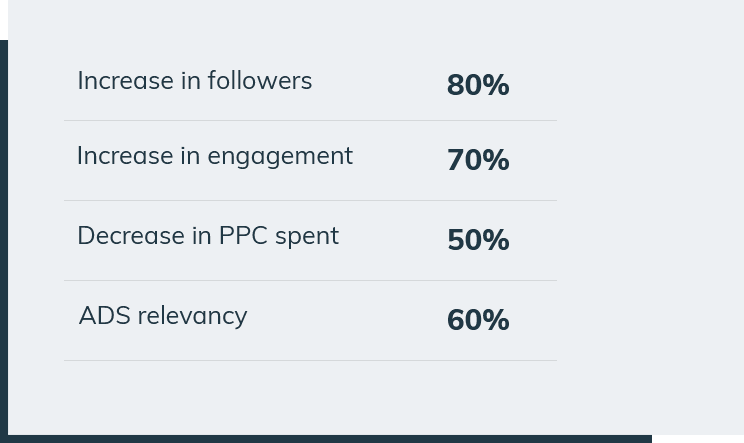The width and height of the screenshot is (744, 443).
Task: Click the word "Decrease" in third row
Action: tap(131, 236)
